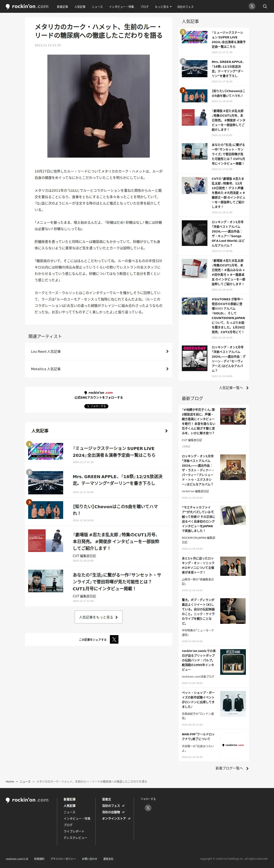
Task: Click the external-link icon beside footer 当社の出版物
Action: [123, 812]
